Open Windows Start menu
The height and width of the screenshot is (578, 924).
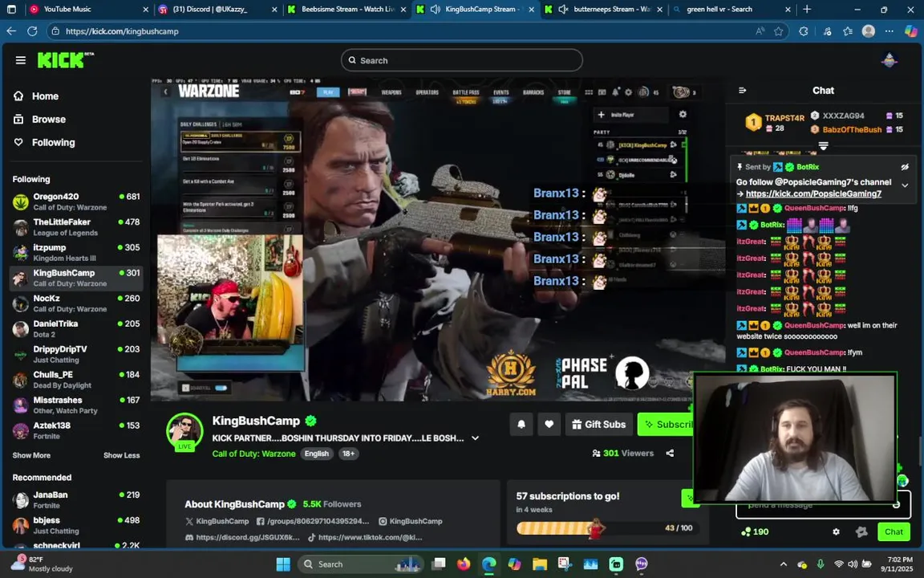pos(283,564)
